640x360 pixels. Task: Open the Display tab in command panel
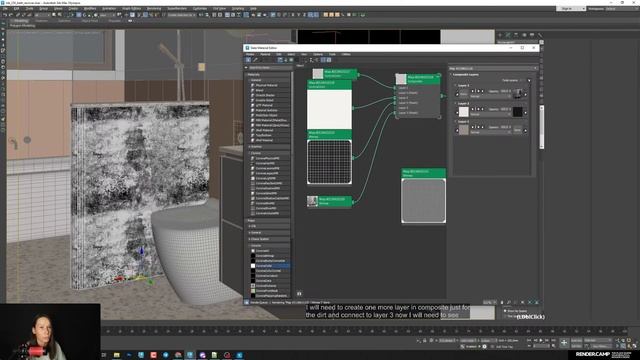click(x=532, y=35)
